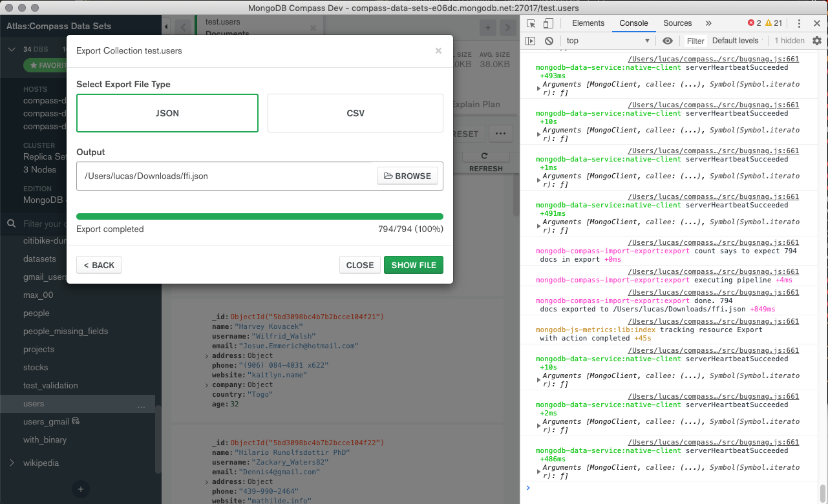Click the eye live expression icon
This screenshot has width=828, height=504.
point(668,41)
